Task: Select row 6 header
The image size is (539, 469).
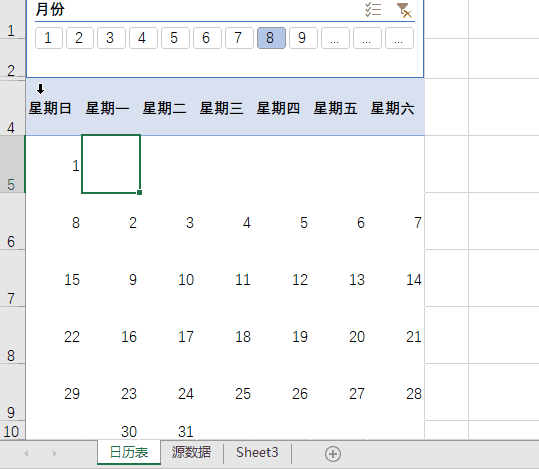Action: (x=12, y=221)
